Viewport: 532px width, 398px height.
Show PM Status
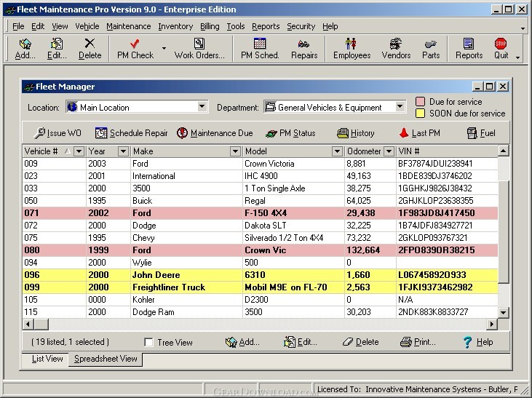point(290,133)
